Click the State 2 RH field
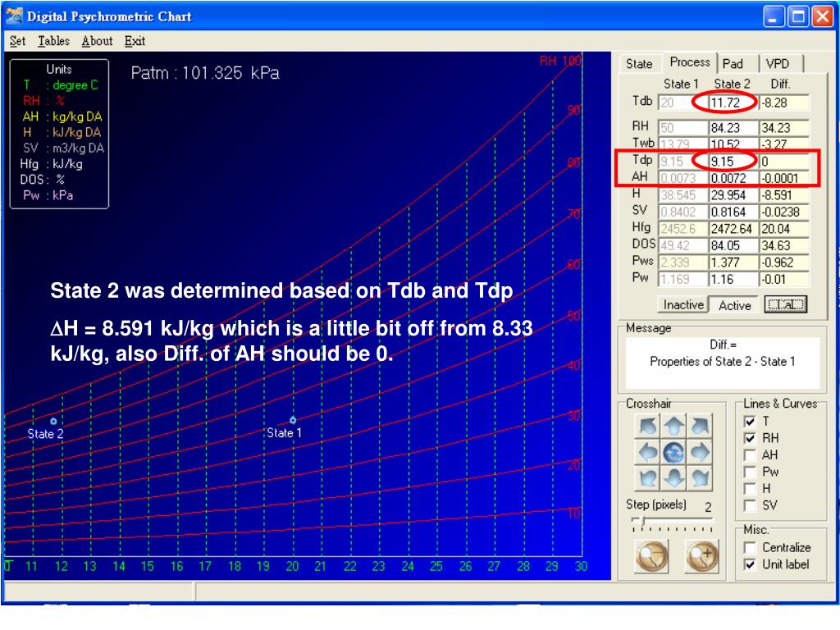Screen dimensions: 840x630 coord(733,128)
